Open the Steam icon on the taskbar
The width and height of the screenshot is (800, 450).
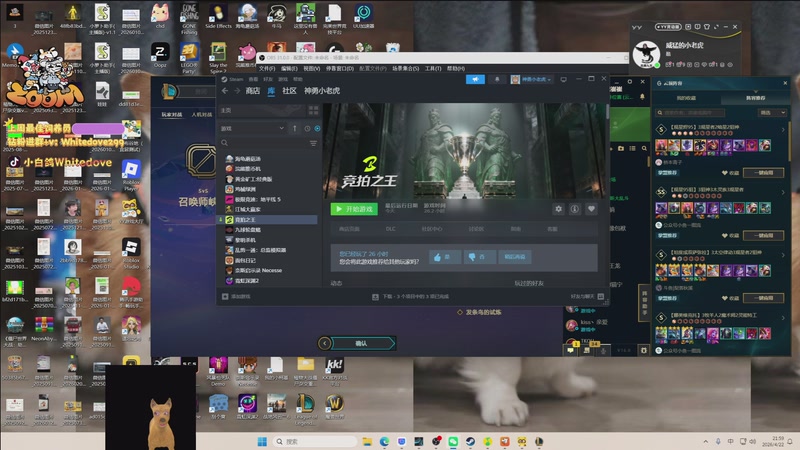point(470,441)
